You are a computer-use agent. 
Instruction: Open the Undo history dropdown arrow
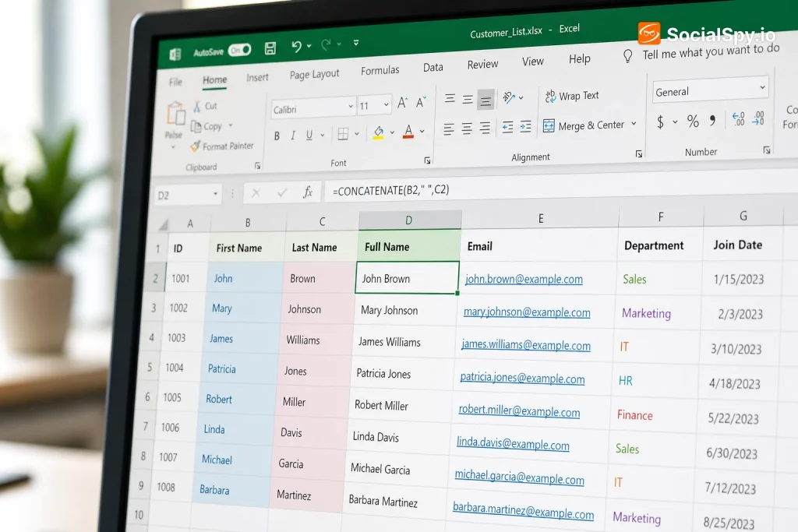(309, 46)
